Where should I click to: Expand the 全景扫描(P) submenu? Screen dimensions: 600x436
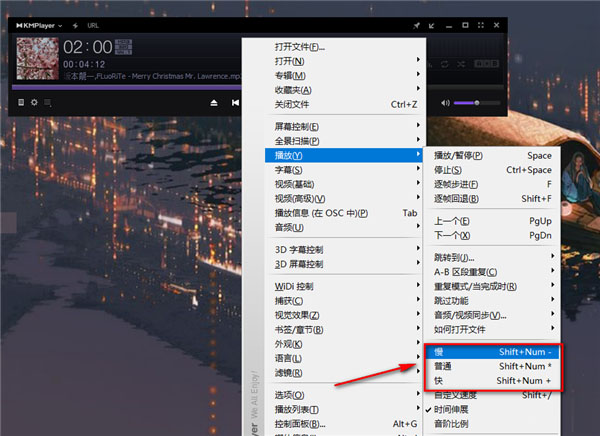pyautogui.click(x=345, y=141)
